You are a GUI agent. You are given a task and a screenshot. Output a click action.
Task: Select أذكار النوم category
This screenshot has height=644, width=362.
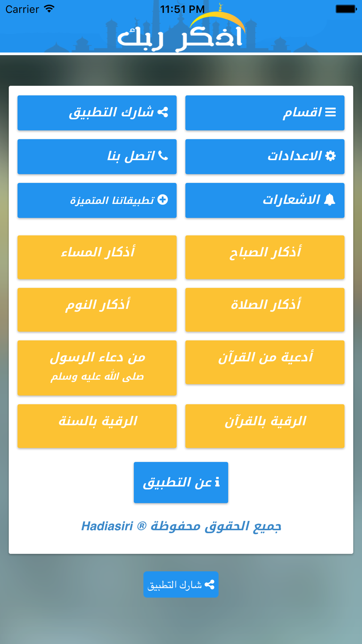point(97,310)
